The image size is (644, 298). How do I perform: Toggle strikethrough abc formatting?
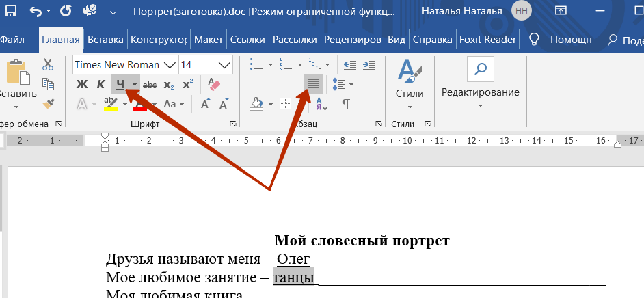point(150,85)
